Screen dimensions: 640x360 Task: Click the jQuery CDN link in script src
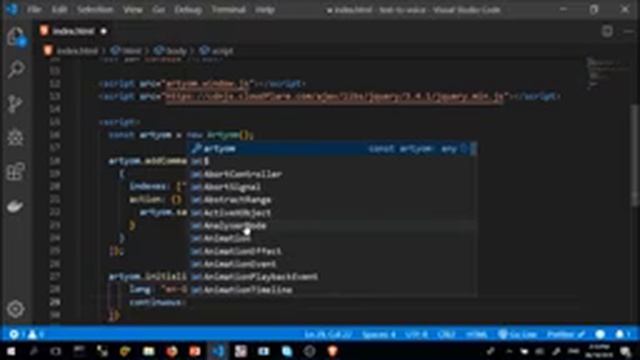(x=335, y=96)
